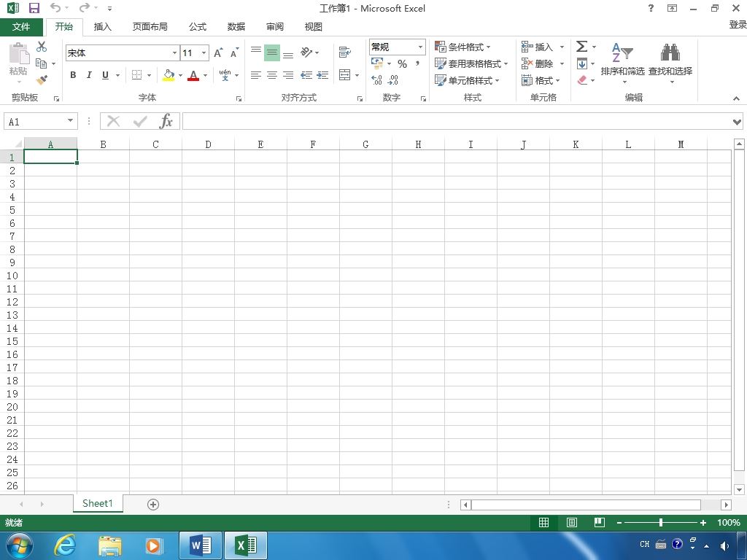Click 查找和选择 find and select button
Image resolution: width=747 pixels, height=560 pixels.
point(670,63)
